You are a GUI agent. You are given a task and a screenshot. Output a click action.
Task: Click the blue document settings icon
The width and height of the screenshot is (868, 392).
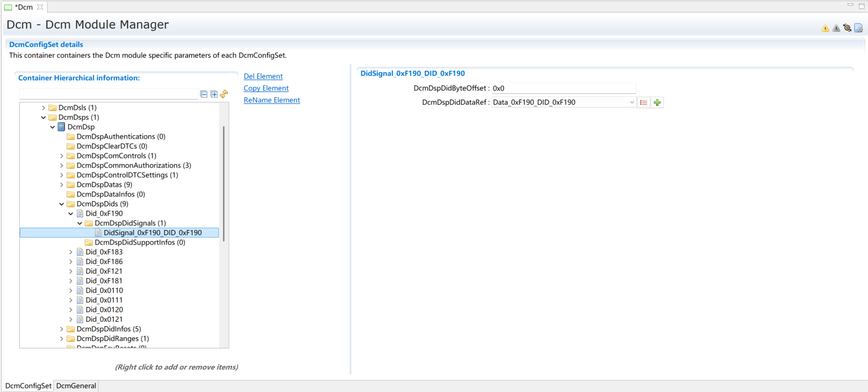[x=858, y=28]
